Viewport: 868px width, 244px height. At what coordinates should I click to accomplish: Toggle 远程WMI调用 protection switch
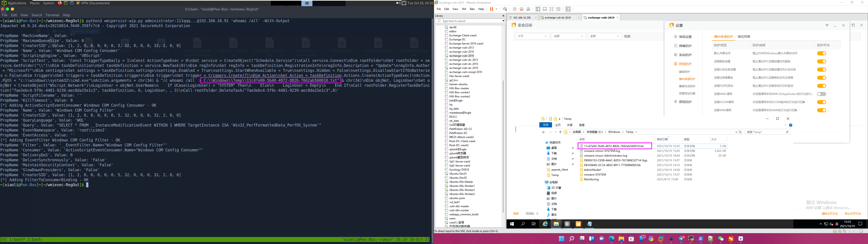pyautogui.click(x=821, y=110)
